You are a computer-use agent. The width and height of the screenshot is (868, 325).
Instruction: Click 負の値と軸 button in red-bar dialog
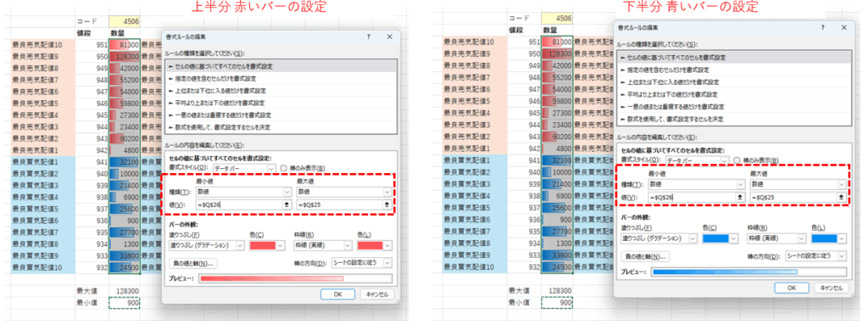pos(192,263)
